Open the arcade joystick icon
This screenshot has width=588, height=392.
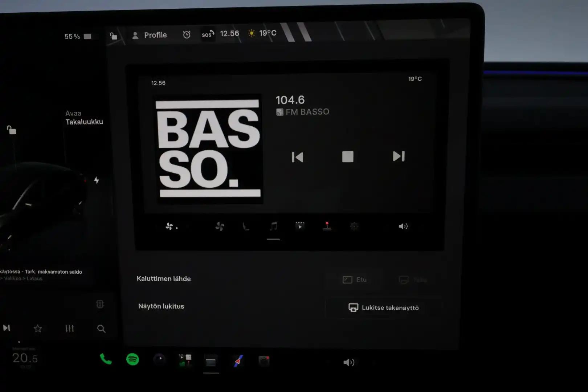pyautogui.click(x=327, y=226)
